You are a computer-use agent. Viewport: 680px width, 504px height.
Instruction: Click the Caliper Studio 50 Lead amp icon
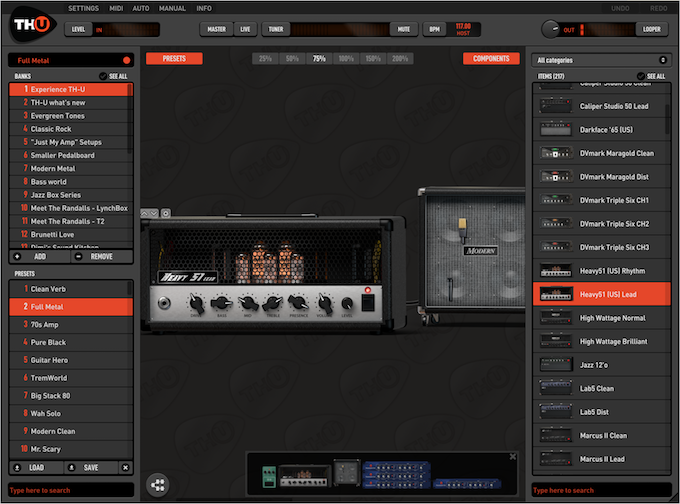(556, 106)
